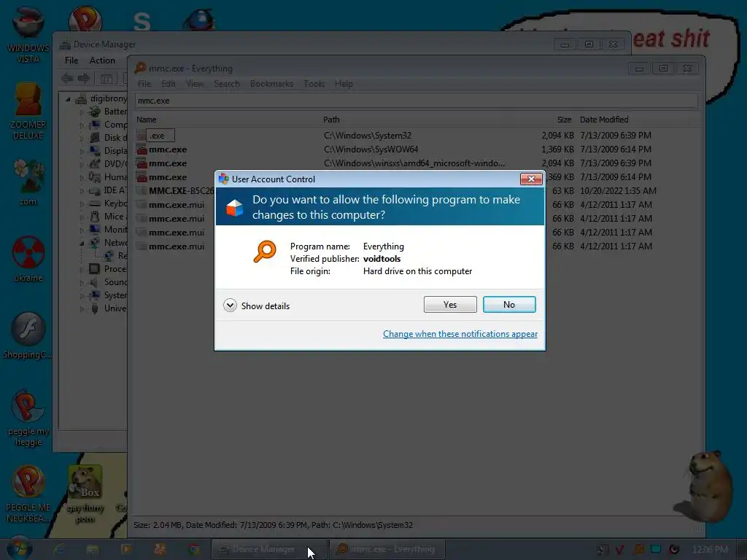747x560 pixels.
Task: Open ShoppingC Flash desktop icon
Action: point(28,335)
